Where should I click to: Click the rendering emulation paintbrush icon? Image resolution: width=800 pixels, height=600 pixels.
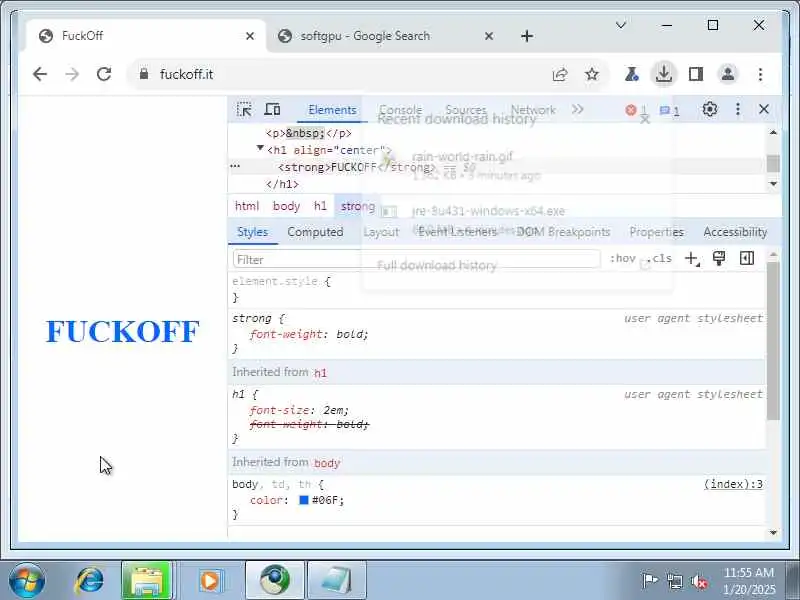719,258
